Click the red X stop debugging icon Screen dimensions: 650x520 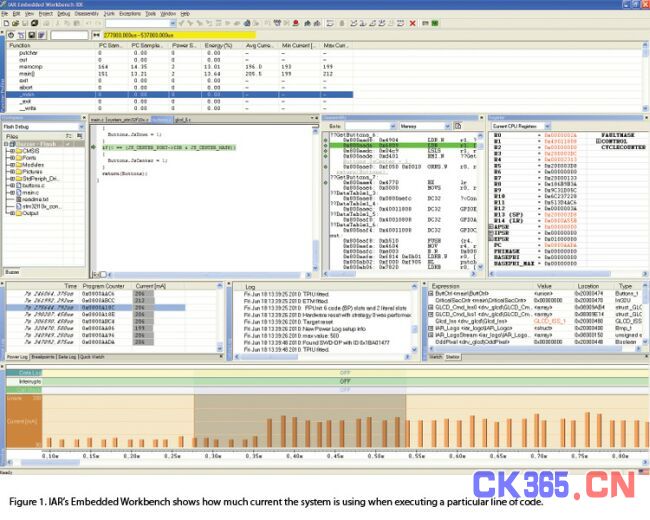[412, 24]
